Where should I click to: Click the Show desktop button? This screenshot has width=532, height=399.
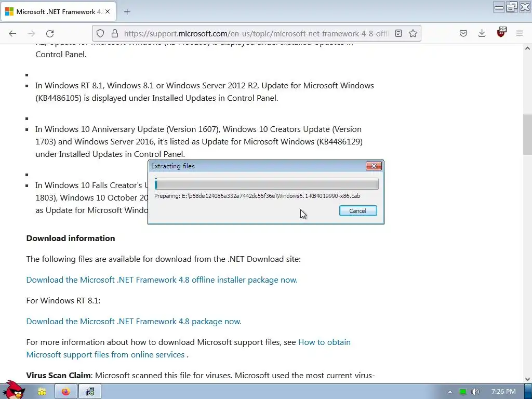point(528,392)
